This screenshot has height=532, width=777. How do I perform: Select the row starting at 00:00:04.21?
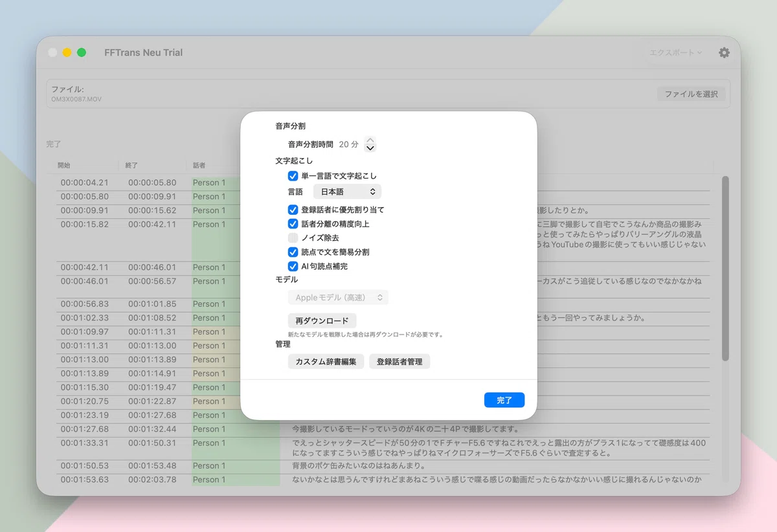coord(382,183)
